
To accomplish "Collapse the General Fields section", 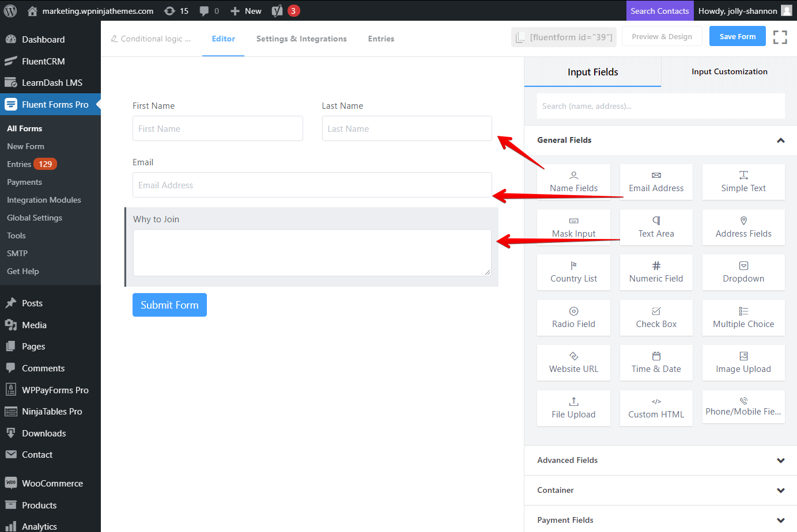I will pos(780,140).
